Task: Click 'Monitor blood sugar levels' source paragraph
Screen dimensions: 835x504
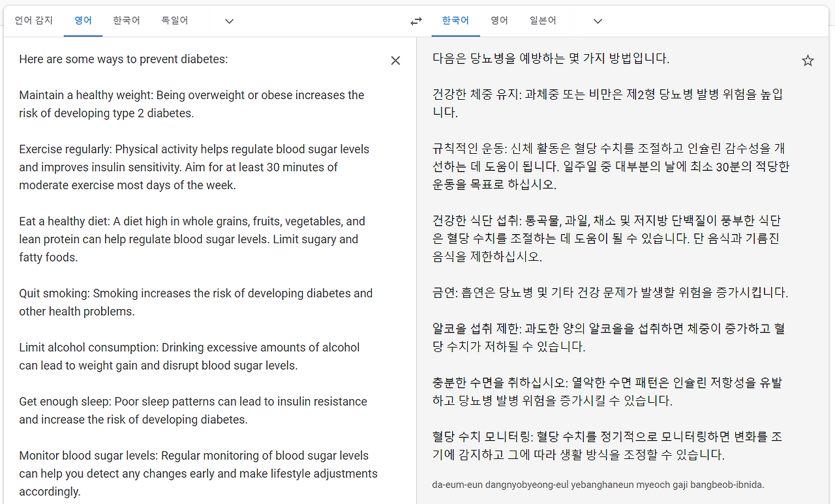Action: (198, 474)
